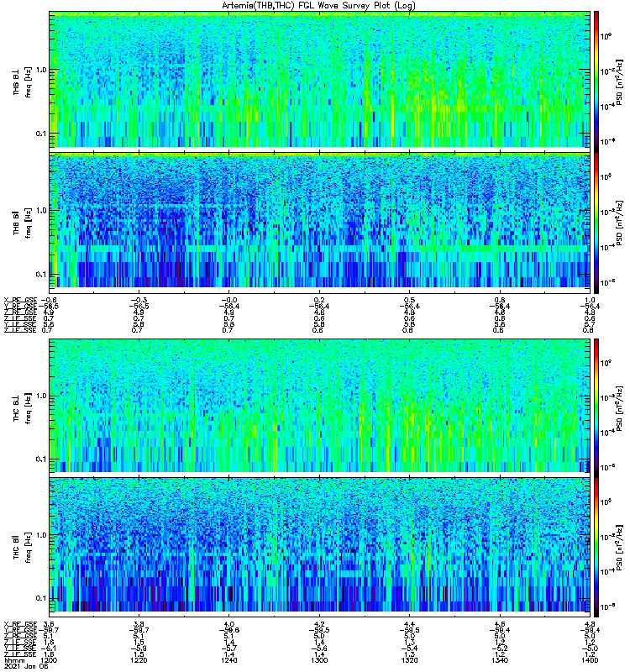Click the THC X_RE_GSE value "4.0"
The image size is (630, 672).
click(229, 624)
